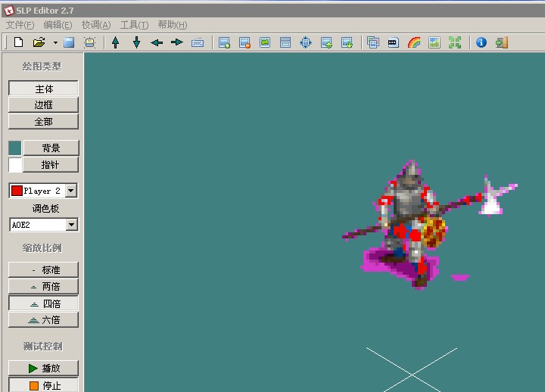
Task: Click the white crosshair anchor on canvas
Action: 413,375
